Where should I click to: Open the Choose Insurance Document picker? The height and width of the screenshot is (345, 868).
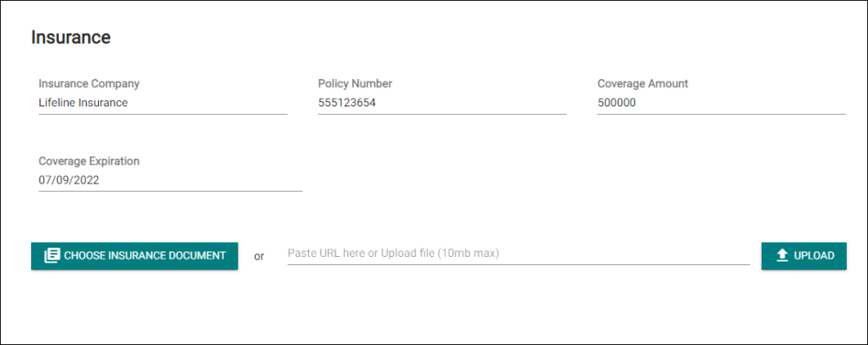tap(135, 256)
